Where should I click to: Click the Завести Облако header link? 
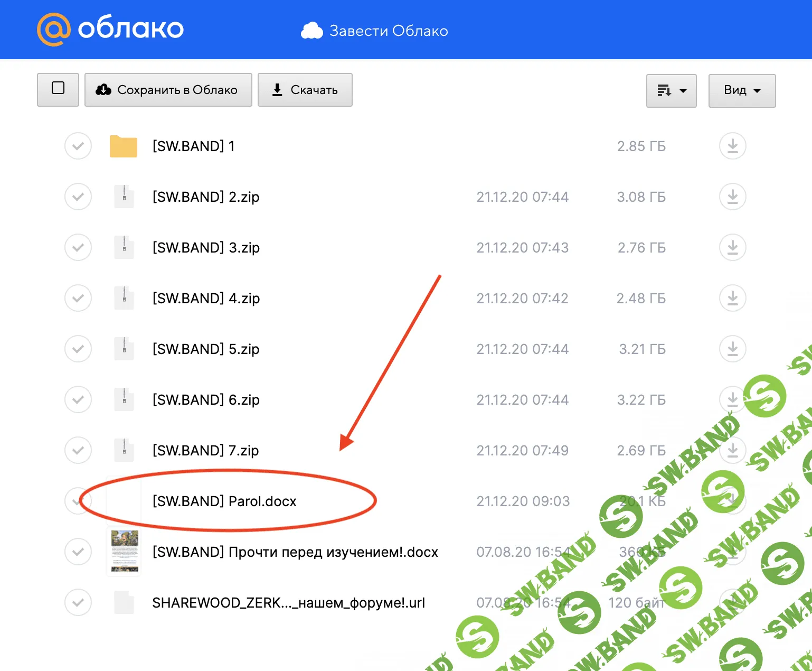pyautogui.click(x=375, y=31)
